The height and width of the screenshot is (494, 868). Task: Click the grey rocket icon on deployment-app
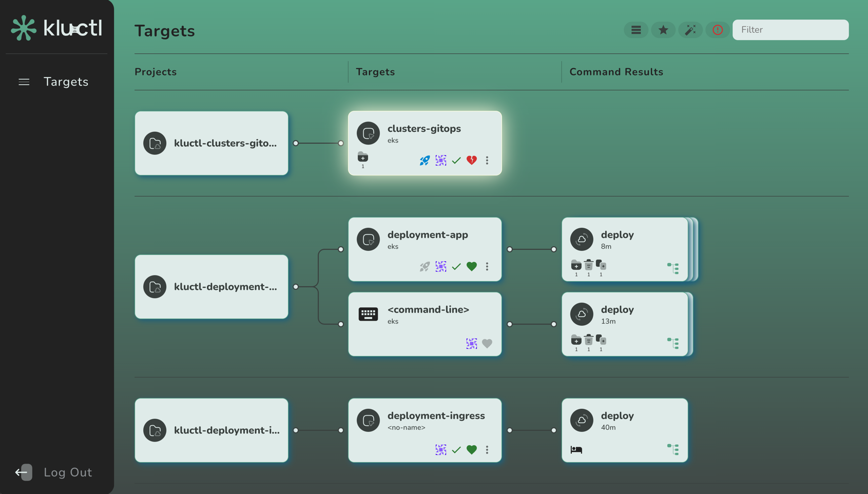(425, 266)
